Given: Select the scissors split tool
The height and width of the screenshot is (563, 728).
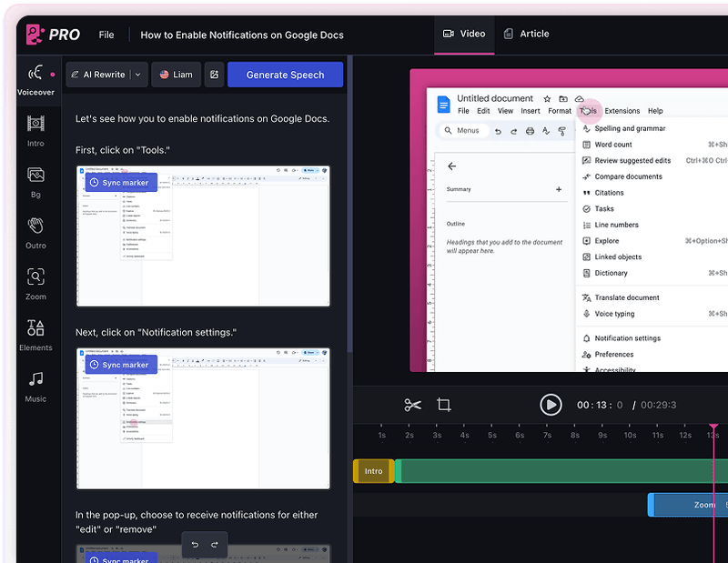Looking at the screenshot, I should pyautogui.click(x=411, y=404).
